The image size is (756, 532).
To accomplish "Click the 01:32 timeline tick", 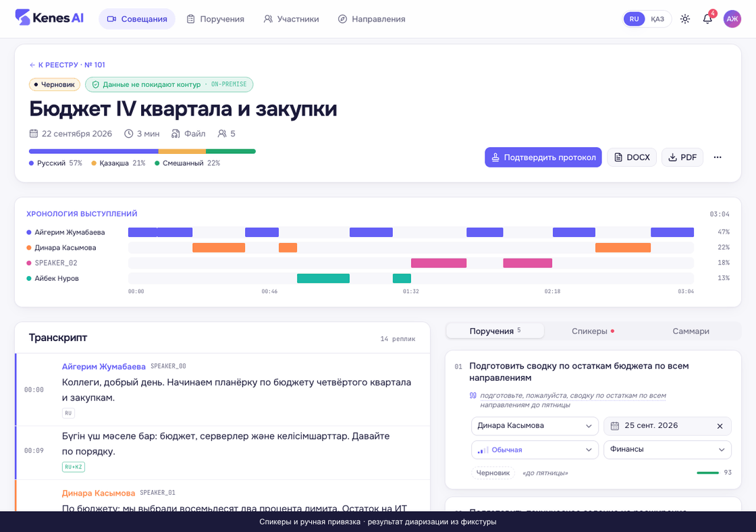I will coord(411,292).
